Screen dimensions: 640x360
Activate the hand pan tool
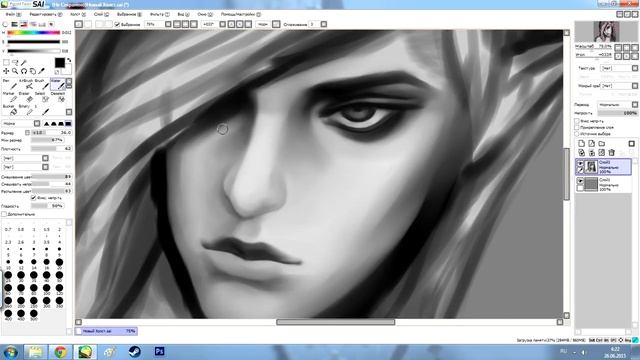(x=33, y=71)
